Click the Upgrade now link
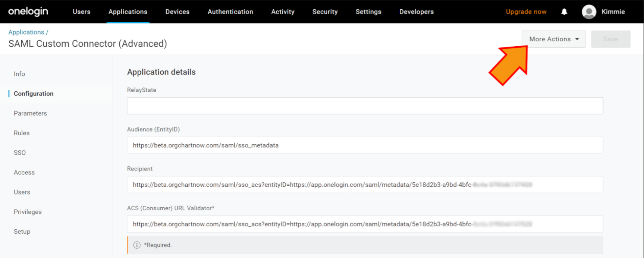The width and height of the screenshot is (644, 258). (x=526, y=12)
